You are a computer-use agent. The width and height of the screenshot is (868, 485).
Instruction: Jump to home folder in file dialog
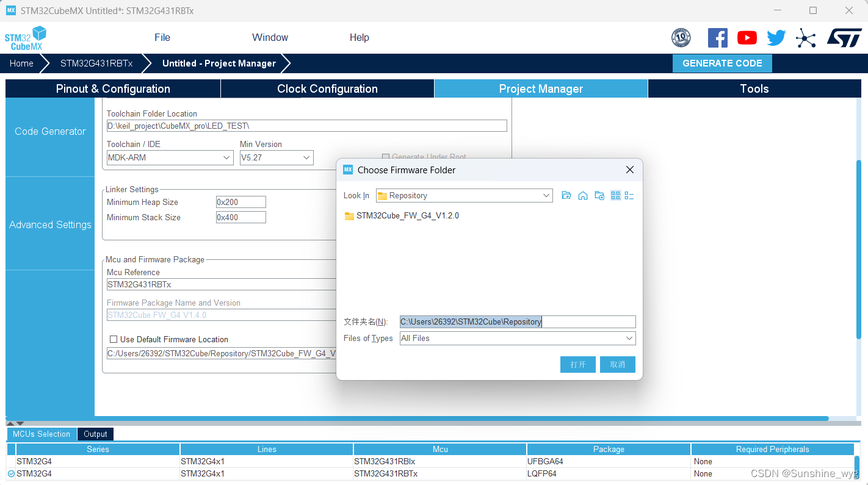(x=583, y=195)
